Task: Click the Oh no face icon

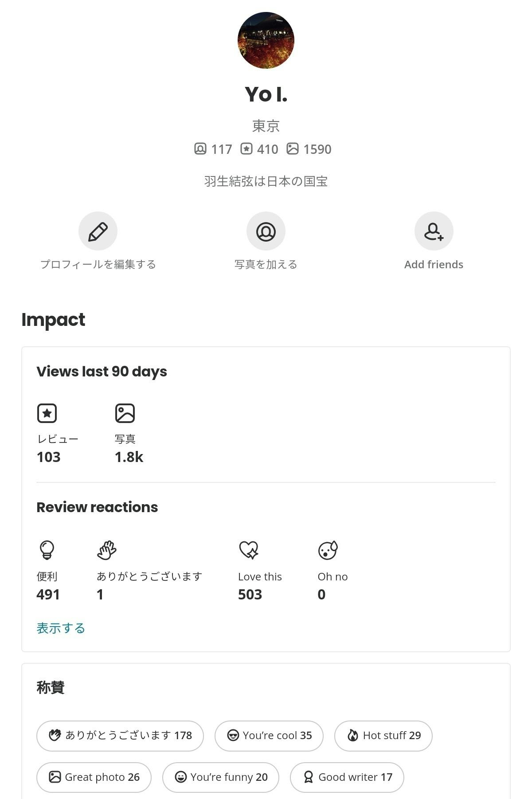Action: click(328, 550)
